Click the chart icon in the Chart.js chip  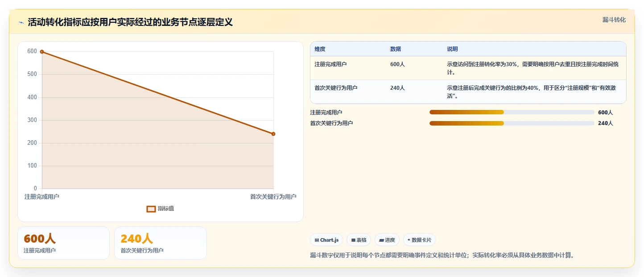click(317, 240)
